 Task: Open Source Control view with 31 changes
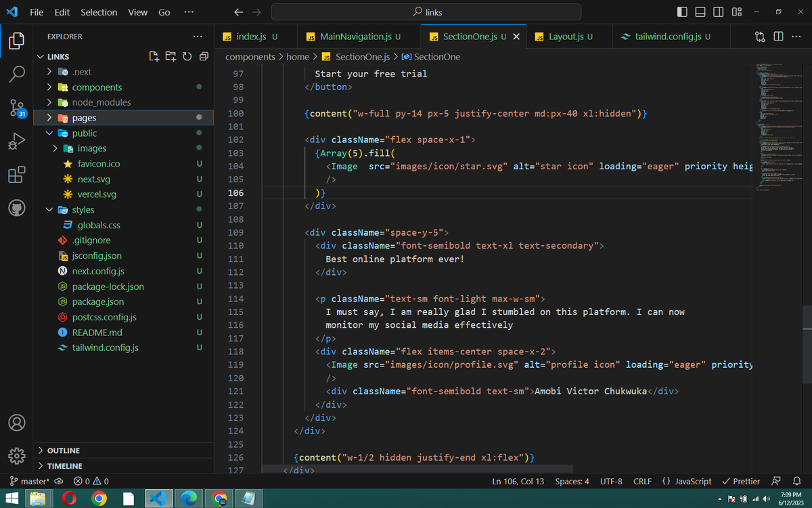17,108
